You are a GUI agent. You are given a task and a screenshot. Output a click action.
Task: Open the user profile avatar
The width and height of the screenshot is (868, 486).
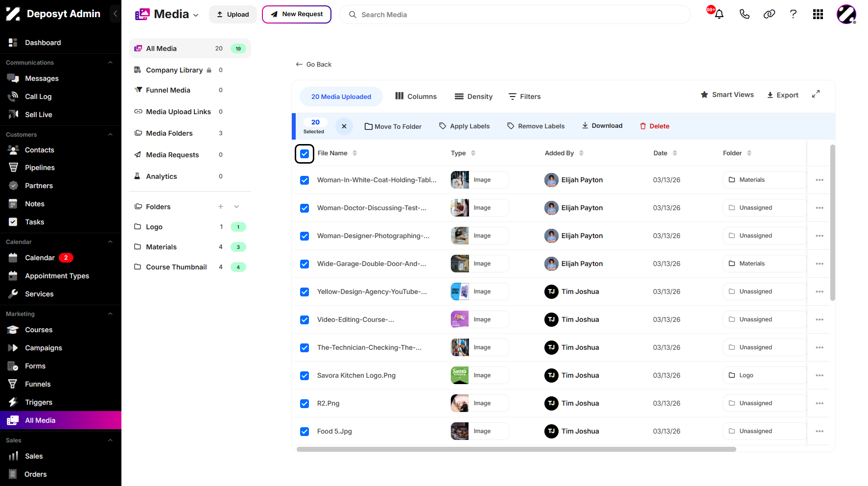[x=846, y=14]
